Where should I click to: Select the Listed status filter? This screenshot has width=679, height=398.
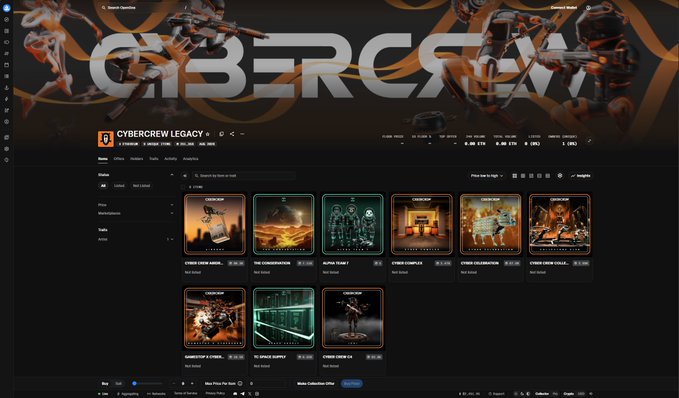(119, 186)
